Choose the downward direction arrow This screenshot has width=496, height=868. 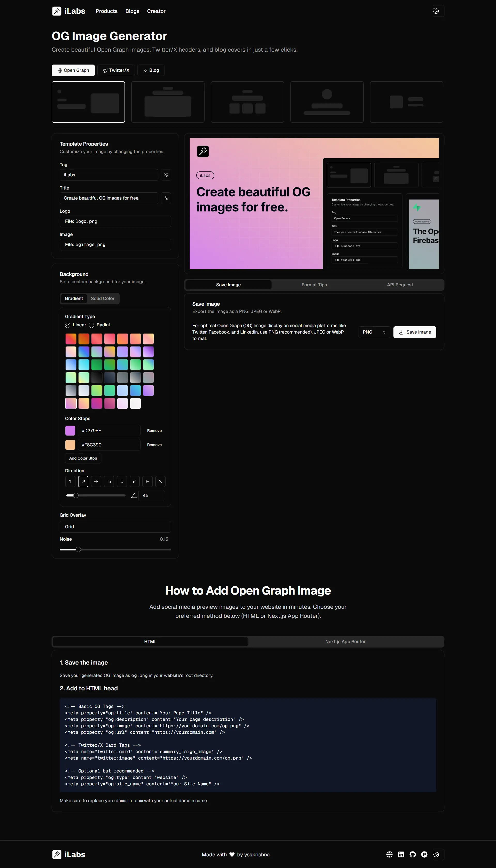(x=122, y=482)
